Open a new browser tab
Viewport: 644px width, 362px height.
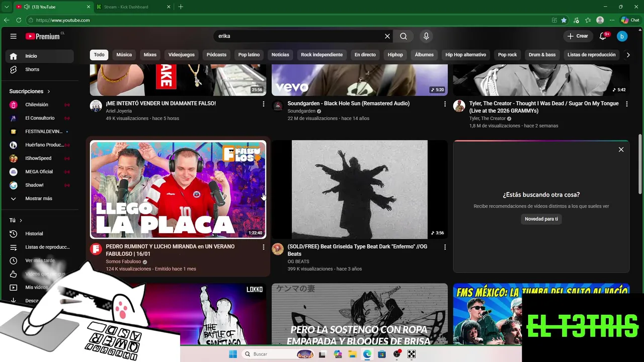[x=181, y=7]
